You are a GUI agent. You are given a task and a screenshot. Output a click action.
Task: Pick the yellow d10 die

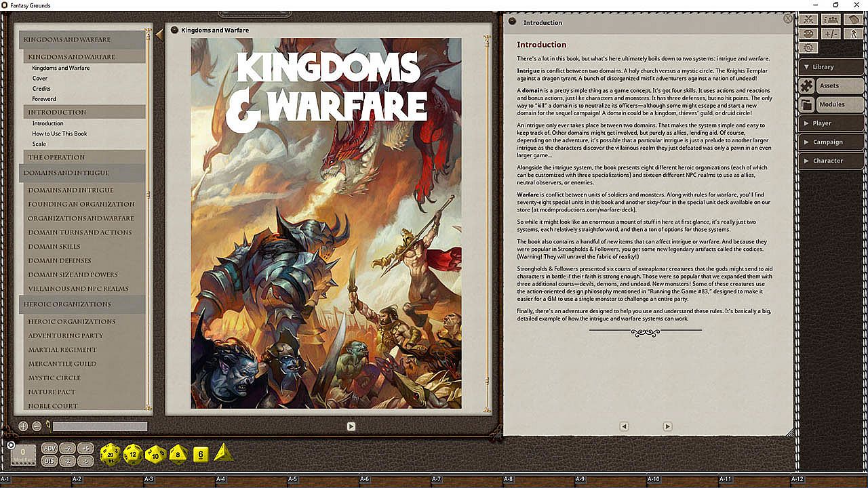pos(156,453)
